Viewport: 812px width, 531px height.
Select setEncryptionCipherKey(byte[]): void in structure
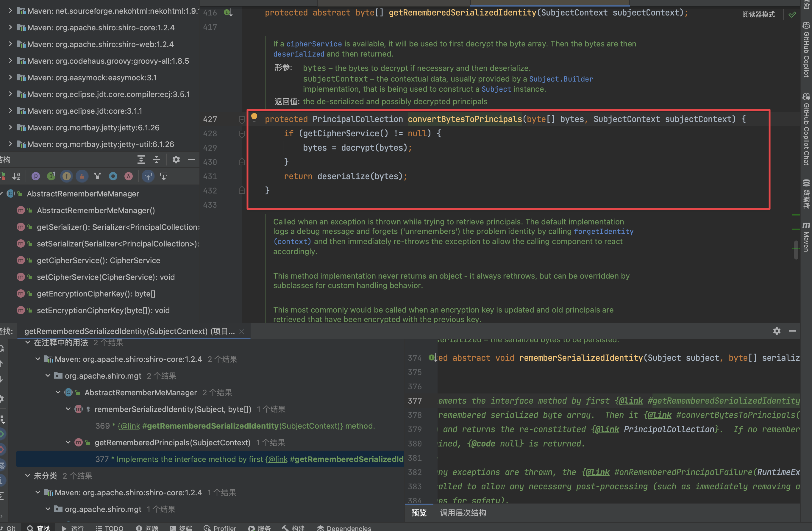click(x=103, y=310)
